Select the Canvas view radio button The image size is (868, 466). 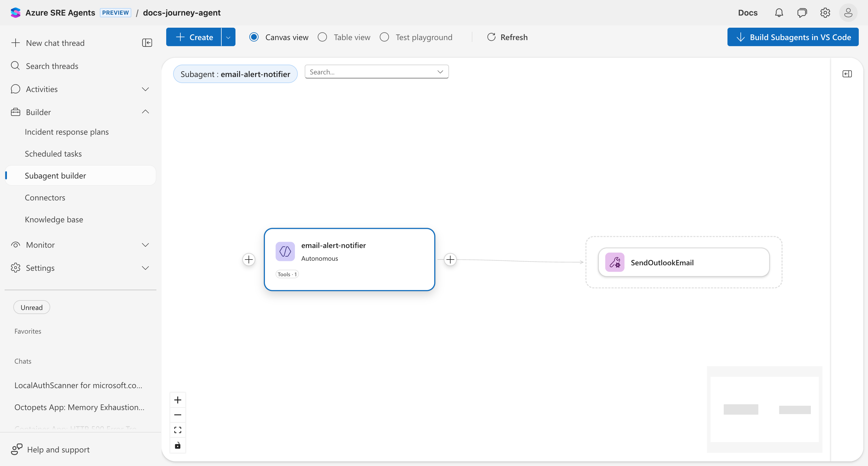tap(254, 37)
